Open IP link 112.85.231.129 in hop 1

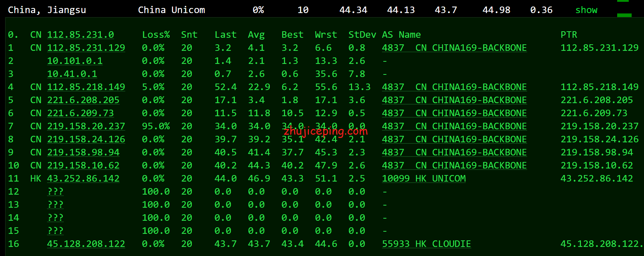(86, 48)
